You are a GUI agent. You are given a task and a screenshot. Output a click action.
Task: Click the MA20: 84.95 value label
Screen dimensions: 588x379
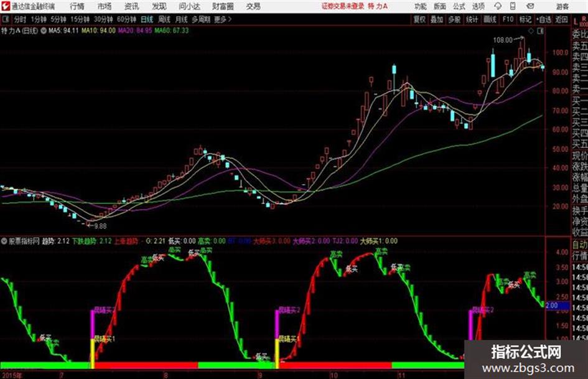pos(136,30)
